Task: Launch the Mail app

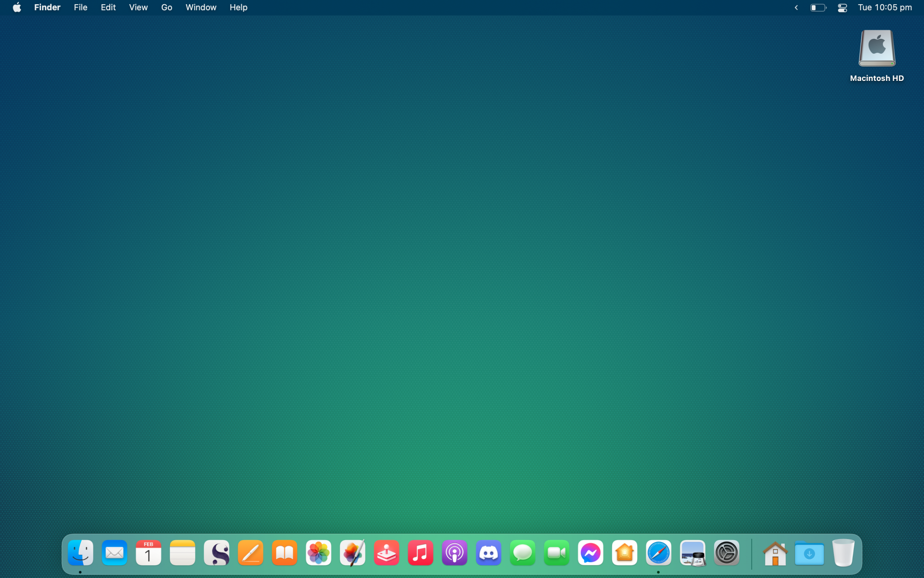Action: (x=115, y=553)
